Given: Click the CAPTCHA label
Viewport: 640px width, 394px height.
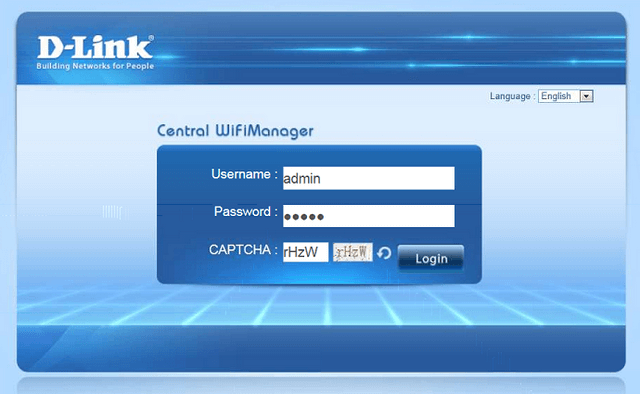Looking at the screenshot, I should tap(243, 249).
